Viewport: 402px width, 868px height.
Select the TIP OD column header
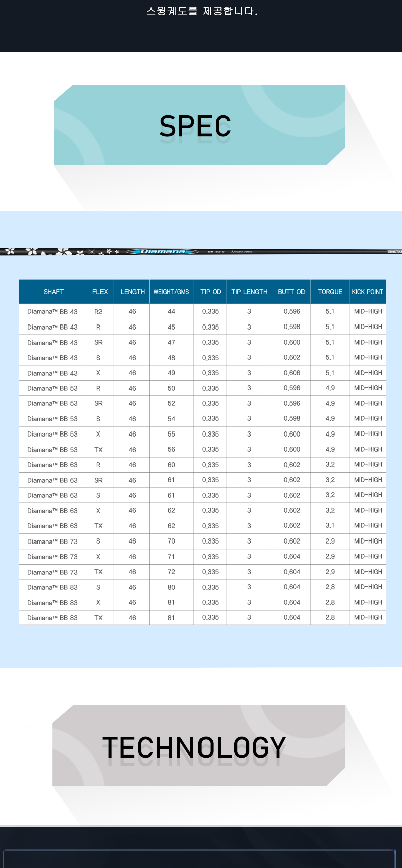pyautogui.click(x=211, y=292)
